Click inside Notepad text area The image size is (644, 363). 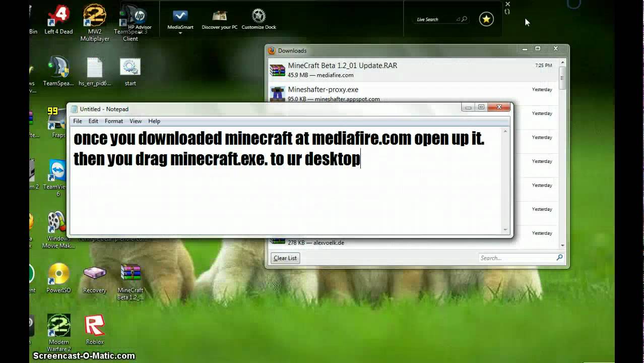tap(285, 180)
